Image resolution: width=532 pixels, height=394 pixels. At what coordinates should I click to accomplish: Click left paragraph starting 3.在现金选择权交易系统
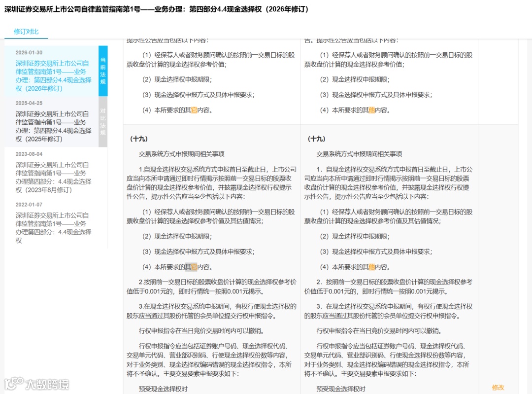(211, 311)
